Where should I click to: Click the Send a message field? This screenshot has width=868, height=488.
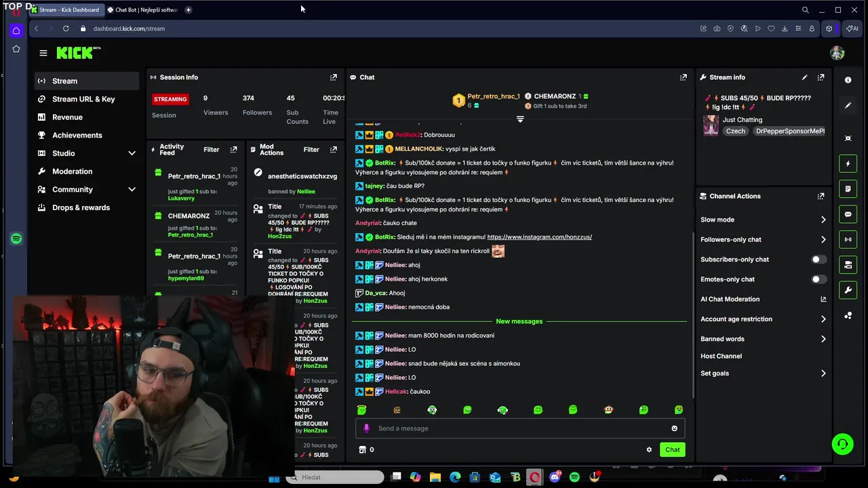point(519,428)
